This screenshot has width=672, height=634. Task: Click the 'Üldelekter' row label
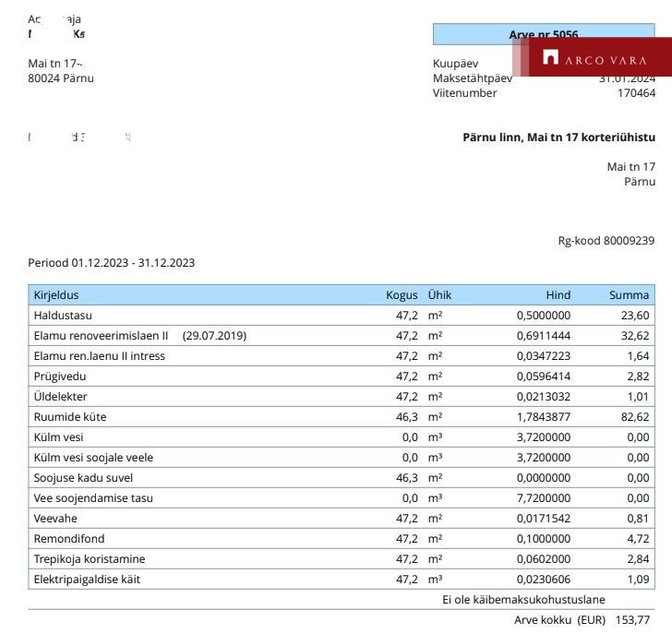pyautogui.click(x=60, y=397)
